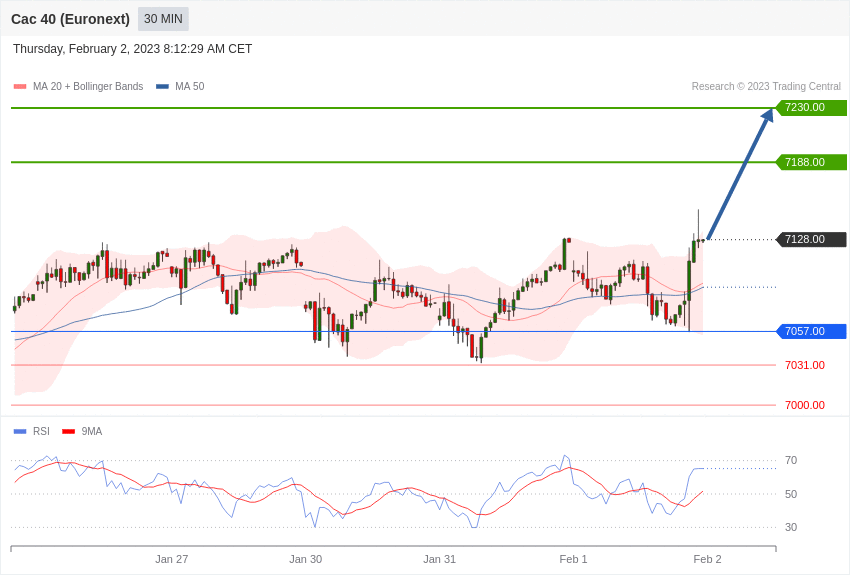Click the 30 MIN timeframe badge

[163, 19]
